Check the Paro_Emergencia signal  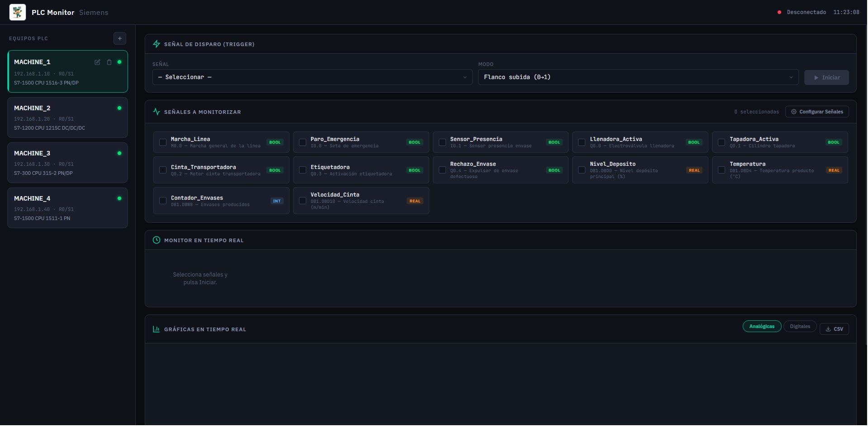(x=302, y=142)
